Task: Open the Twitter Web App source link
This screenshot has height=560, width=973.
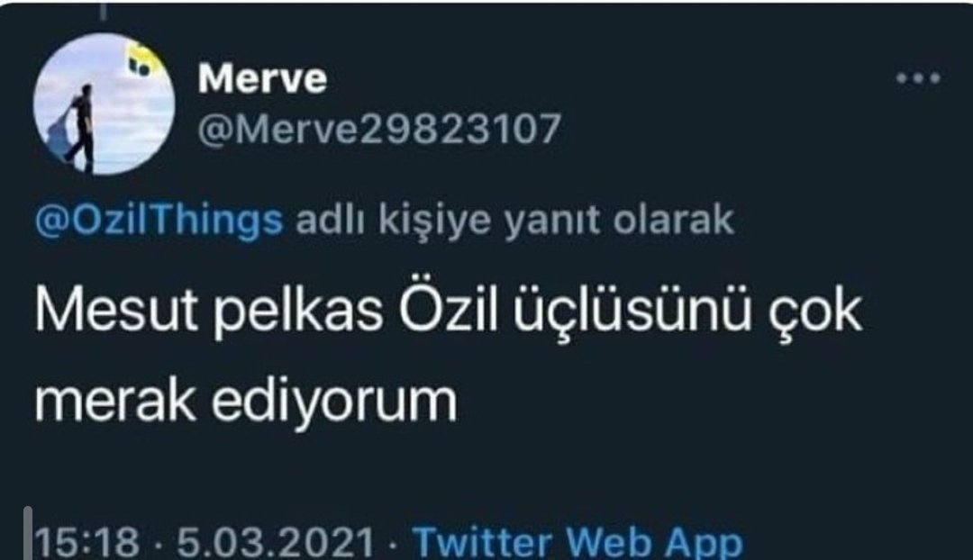Action: pos(577,541)
